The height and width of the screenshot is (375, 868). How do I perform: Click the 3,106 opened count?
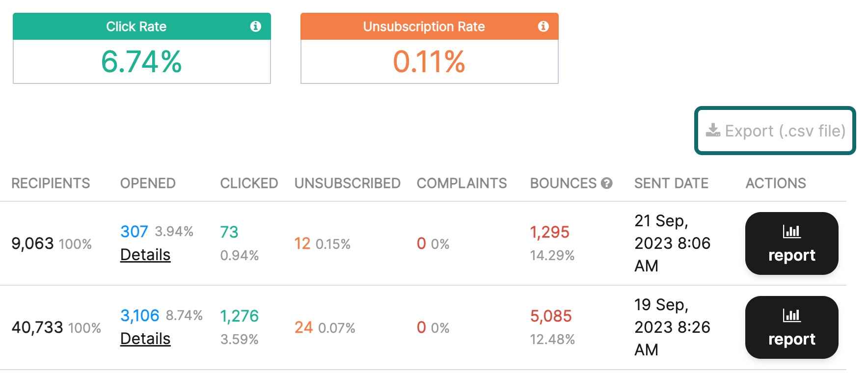(140, 316)
